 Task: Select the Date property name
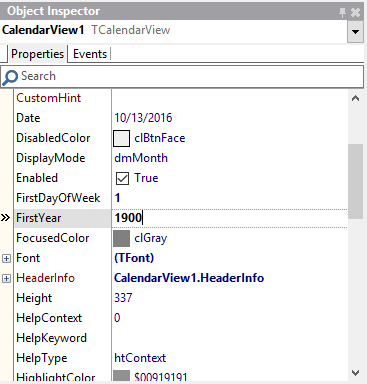click(x=28, y=118)
